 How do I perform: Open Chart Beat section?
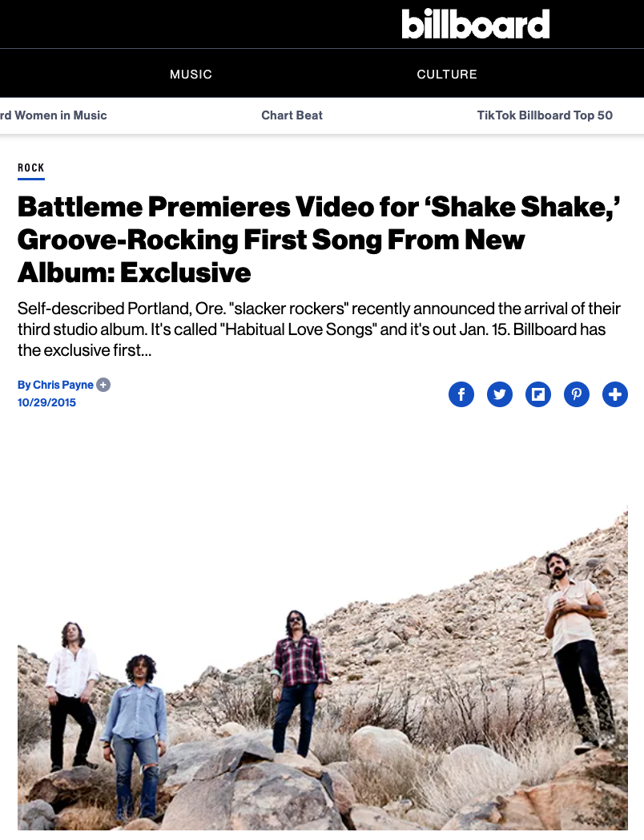(x=292, y=115)
